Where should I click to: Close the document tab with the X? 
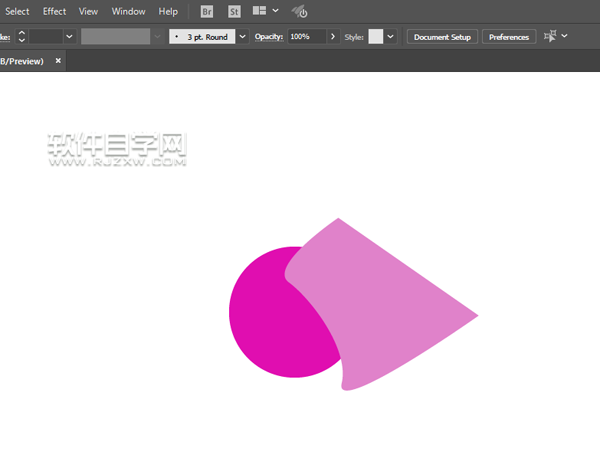tap(58, 61)
